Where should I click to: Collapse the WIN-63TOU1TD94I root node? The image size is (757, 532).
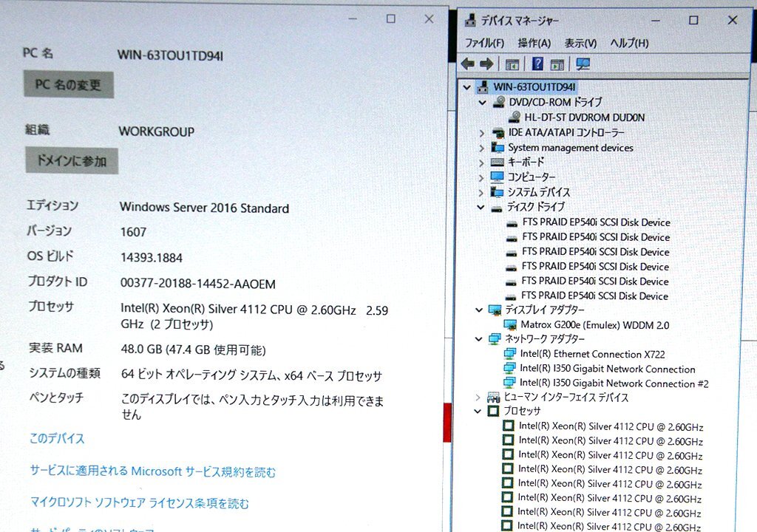466,87
